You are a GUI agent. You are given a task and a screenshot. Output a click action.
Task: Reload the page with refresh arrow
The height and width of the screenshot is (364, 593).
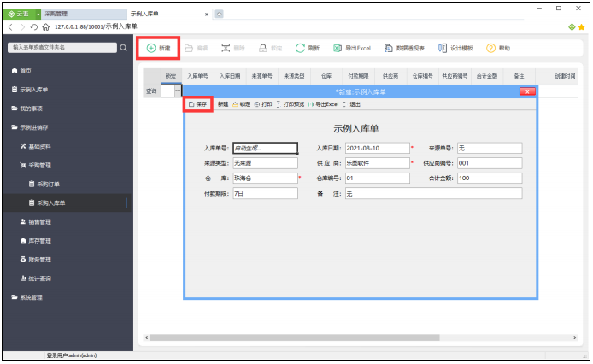[34, 26]
